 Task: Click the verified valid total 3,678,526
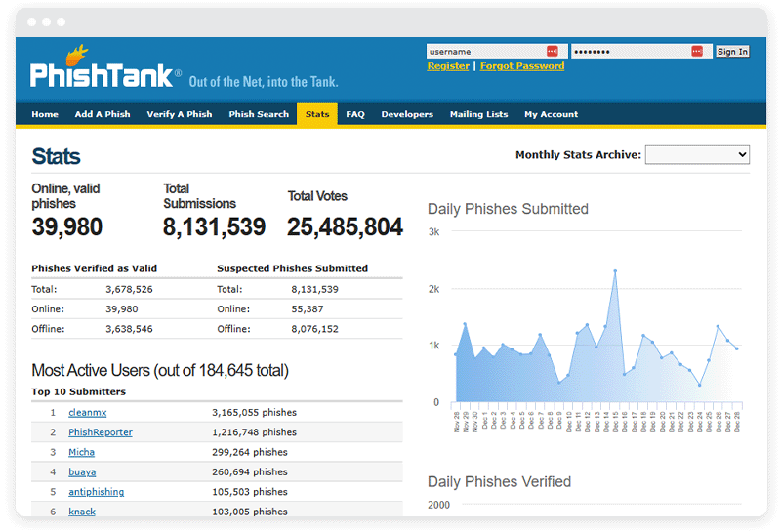[129, 289]
